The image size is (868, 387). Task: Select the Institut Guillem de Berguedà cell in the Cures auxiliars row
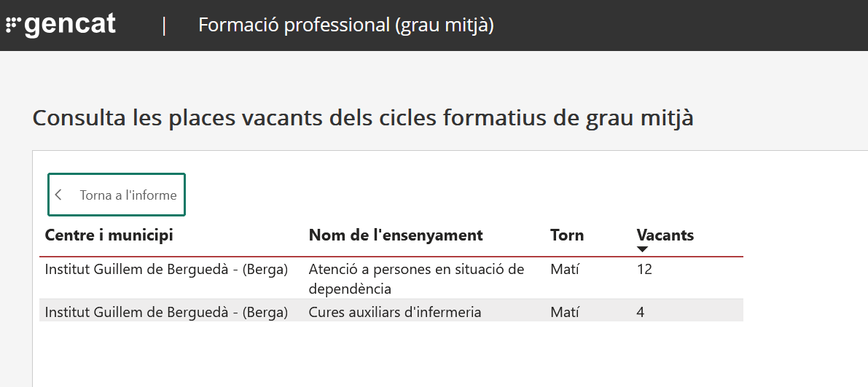coord(166,312)
